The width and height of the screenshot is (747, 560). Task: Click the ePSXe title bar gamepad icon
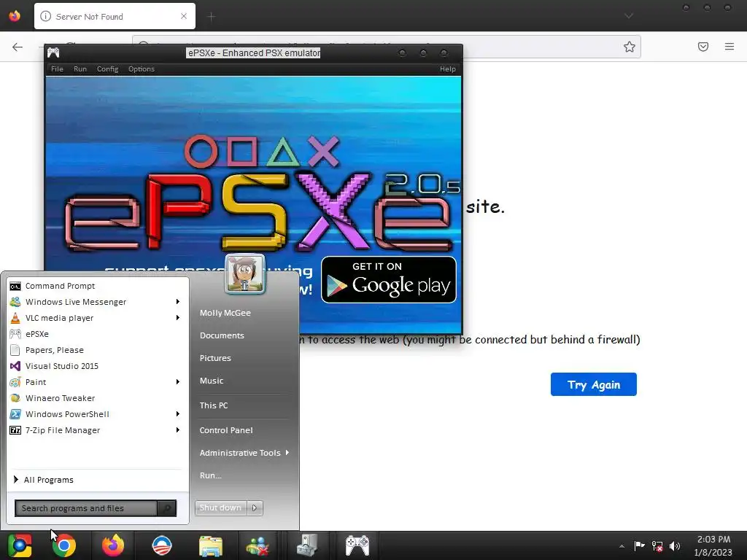[x=53, y=52]
